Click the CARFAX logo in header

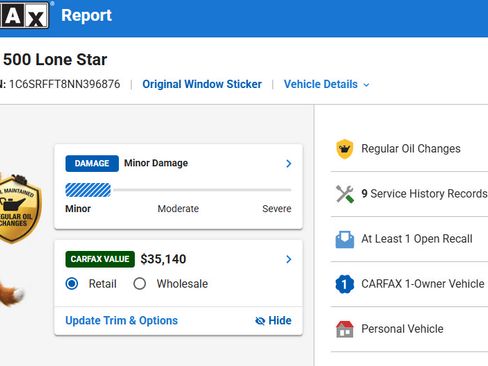point(24,15)
